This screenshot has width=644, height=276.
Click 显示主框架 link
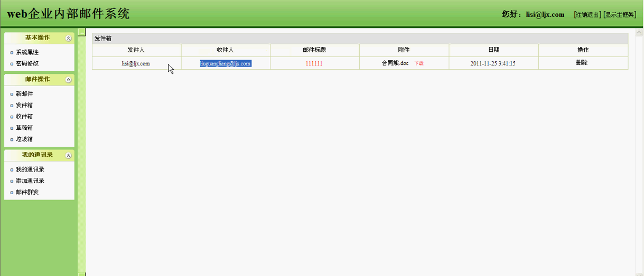tap(620, 15)
